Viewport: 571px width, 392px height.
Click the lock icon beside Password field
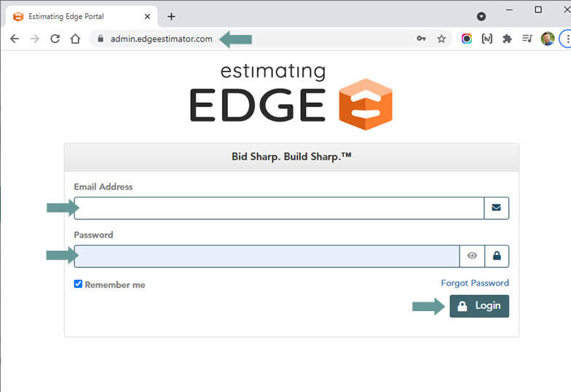pos(497,256)
